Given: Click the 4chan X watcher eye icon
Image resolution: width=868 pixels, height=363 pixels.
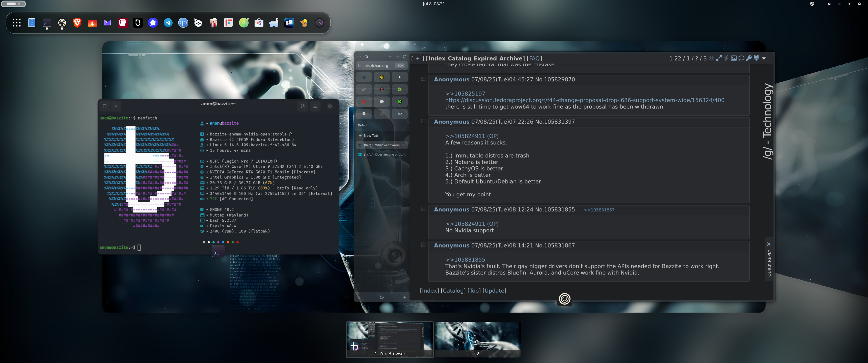Looking at the screenshot, I should (711, 58).
